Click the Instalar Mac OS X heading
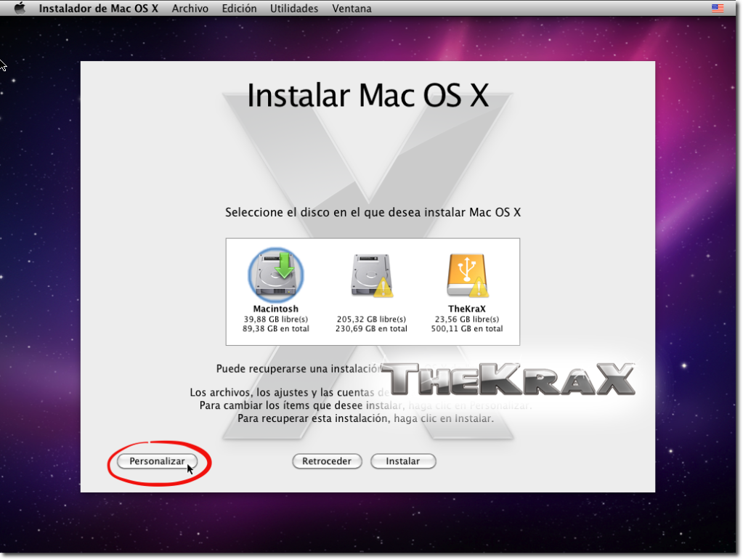 click(x=368, y=96)
